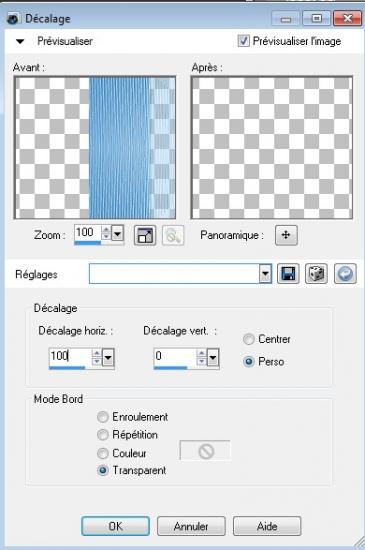Decrease Décalage horiz. with down arrow
This screenshot has height=550, width=365.
click(96, 361)
